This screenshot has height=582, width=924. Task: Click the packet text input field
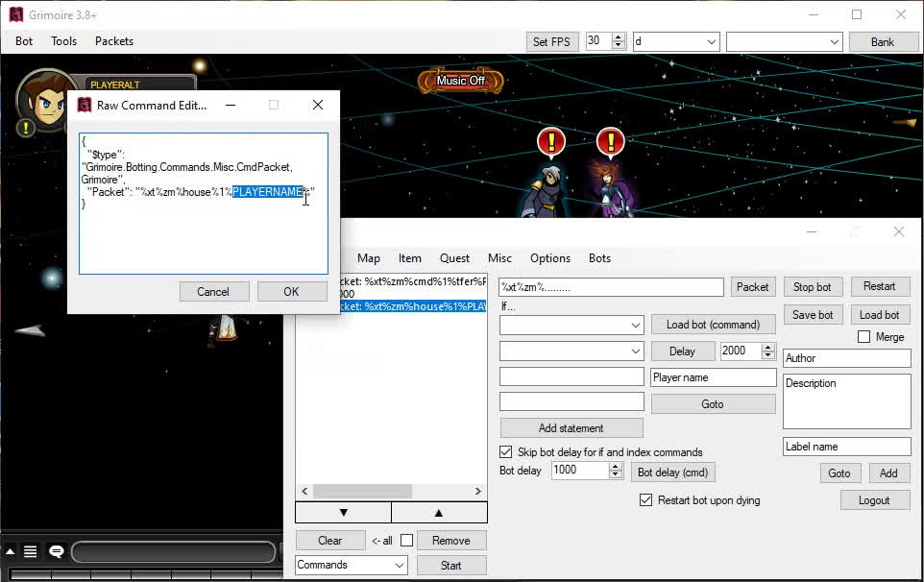pos(611,287)
